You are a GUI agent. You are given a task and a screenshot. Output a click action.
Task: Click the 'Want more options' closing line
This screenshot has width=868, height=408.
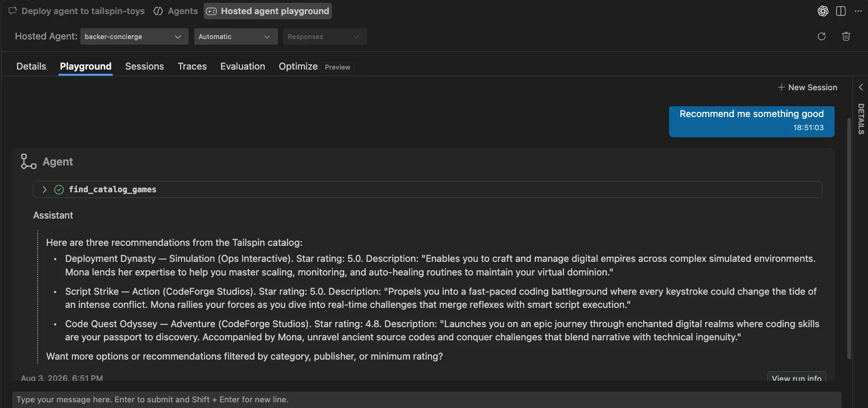click(245, 356)
